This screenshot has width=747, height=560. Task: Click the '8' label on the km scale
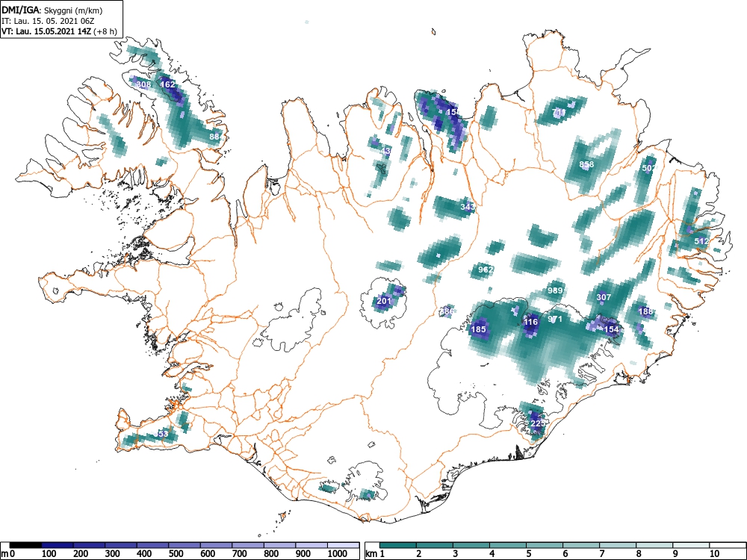(639, 553)
